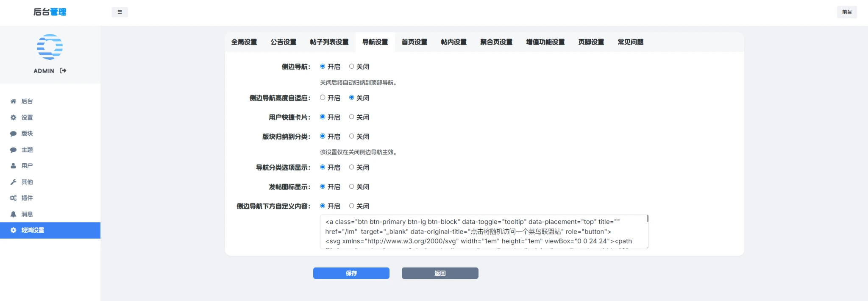Click the 后台管理 title logo
Screen dimensions: 868x301
tap(50, 12)
